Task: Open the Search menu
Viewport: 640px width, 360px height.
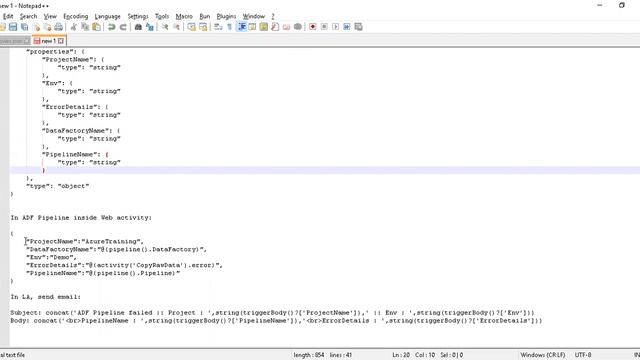Action: click(29, 16)
